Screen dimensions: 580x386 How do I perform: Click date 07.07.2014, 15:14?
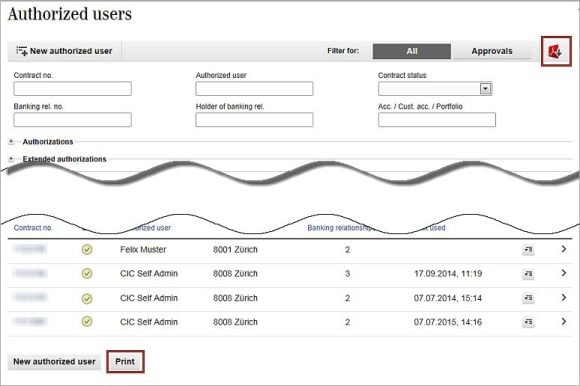[x=448, y=298]
